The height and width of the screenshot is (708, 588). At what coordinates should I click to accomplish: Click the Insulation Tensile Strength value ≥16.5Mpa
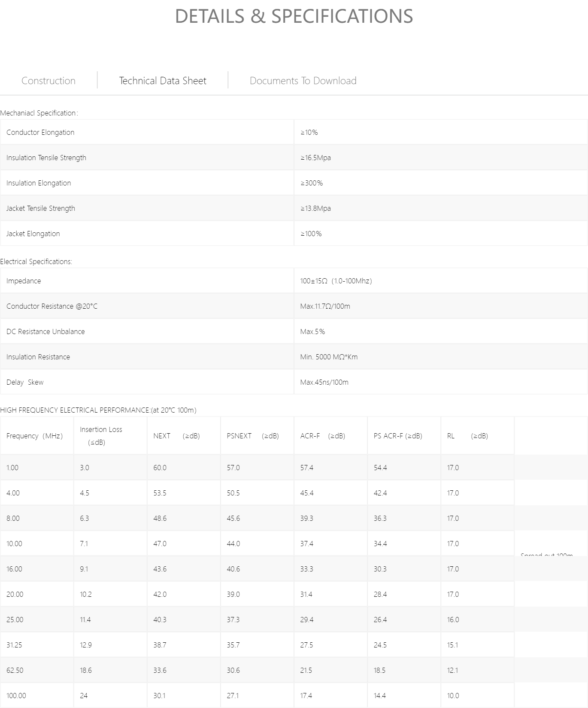315,158
